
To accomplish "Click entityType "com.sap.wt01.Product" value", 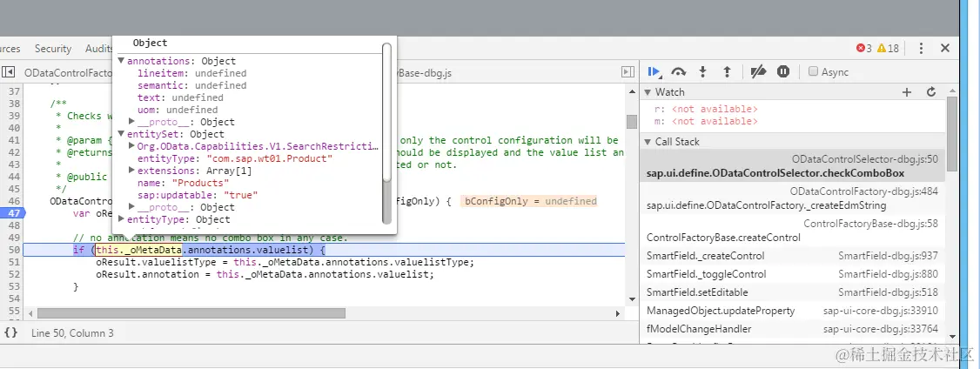I will 269,158.
